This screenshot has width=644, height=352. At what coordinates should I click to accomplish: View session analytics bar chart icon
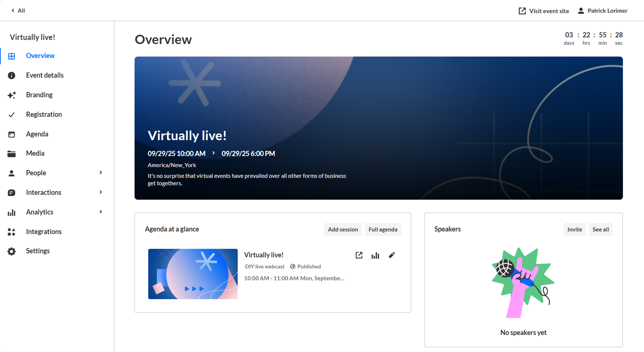pos(375,255)
